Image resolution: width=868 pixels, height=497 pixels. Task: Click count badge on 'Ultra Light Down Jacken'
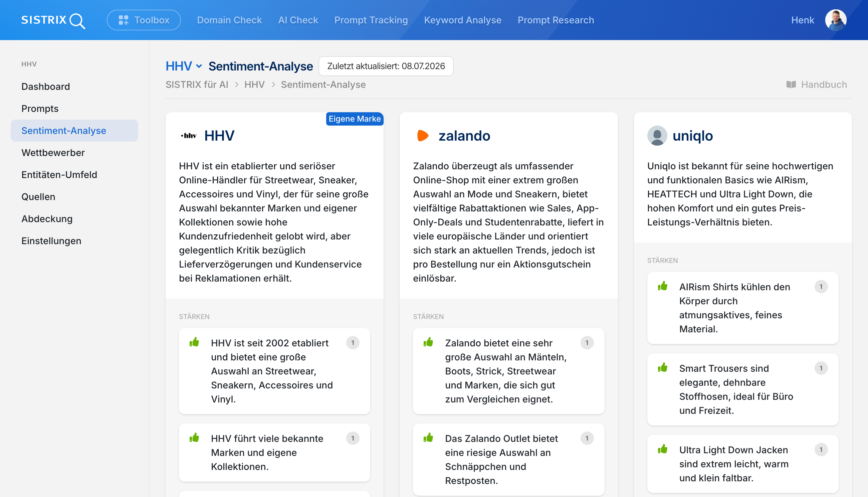pyautogui.click(x=821, y=450)
